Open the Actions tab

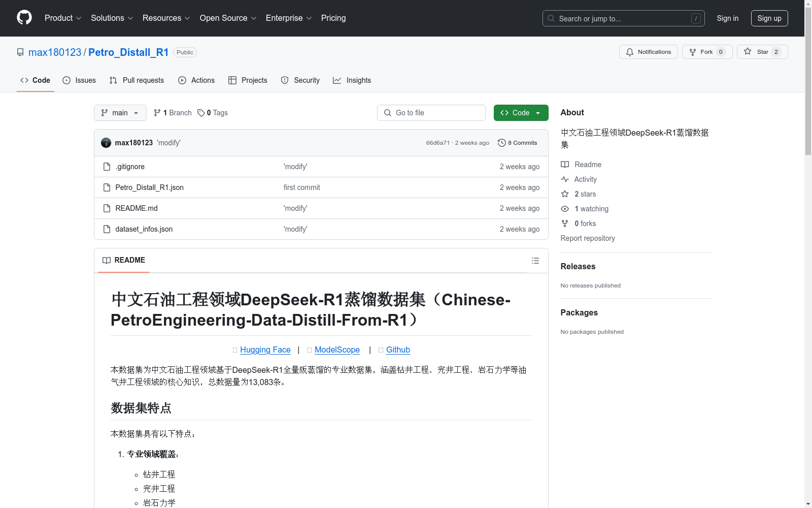196,80
